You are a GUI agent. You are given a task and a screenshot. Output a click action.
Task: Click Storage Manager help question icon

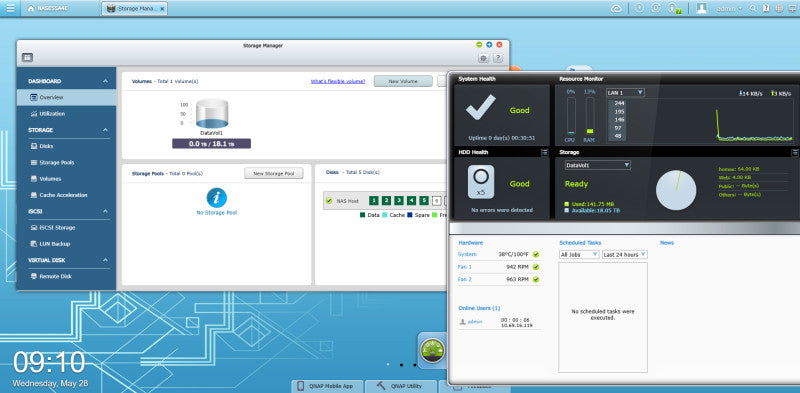click(498, 58)
